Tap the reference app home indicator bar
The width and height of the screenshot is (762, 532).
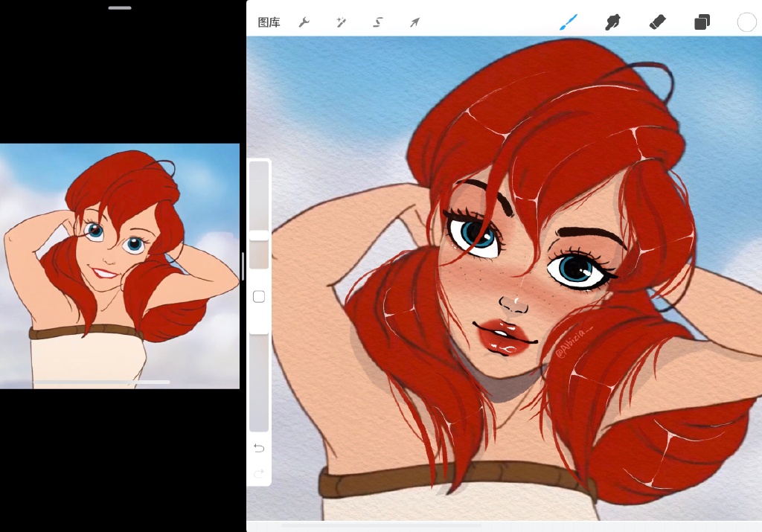(101, 382)
